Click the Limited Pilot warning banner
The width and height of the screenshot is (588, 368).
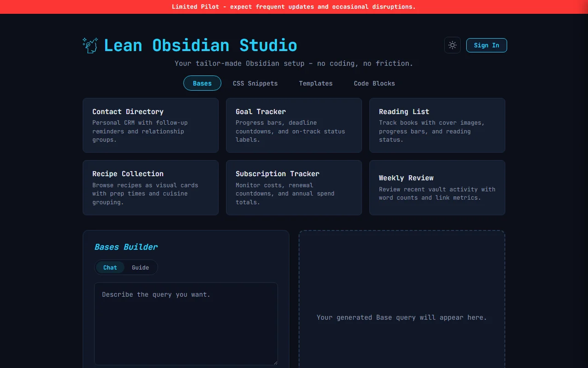click(294, 6)
